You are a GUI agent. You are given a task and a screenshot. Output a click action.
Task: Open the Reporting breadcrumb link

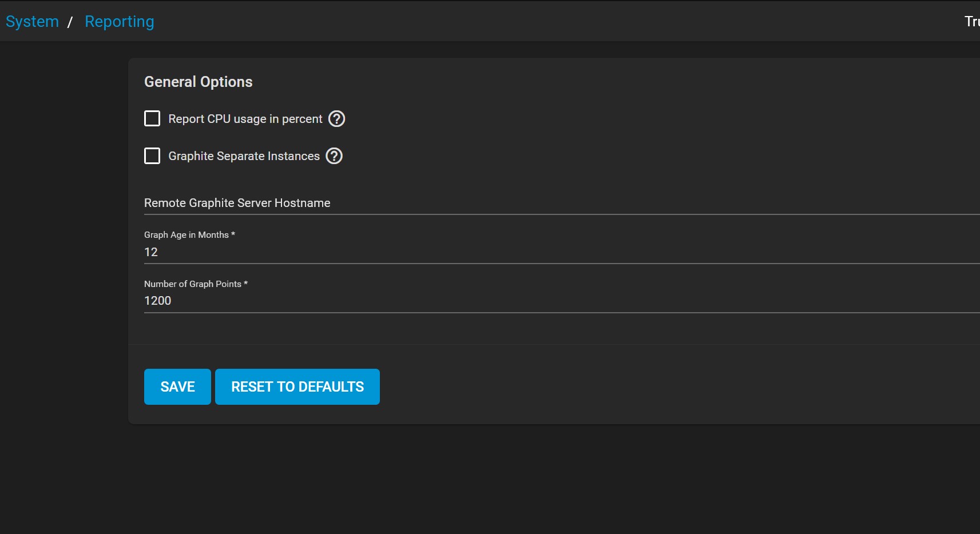point(119,22)
